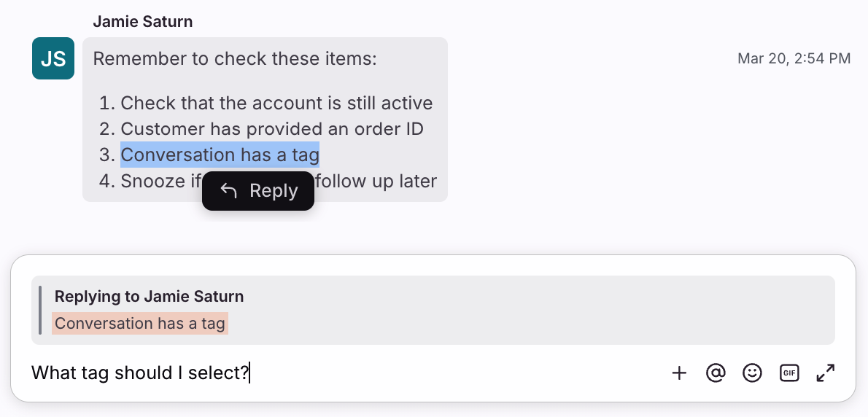This screenshot has height=417, width=868.
Task: Click the curved arrow icon beside Reply
Action: [229, 191]
